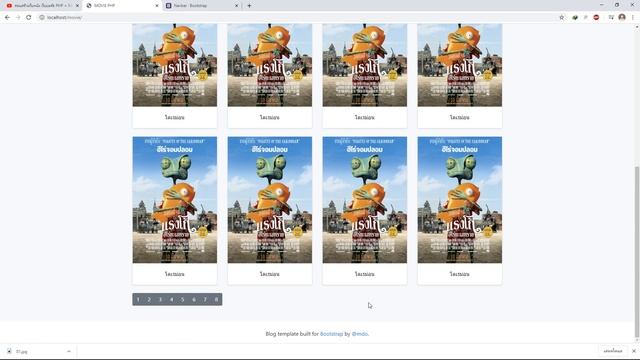
Task: Click the browser forward arrow
Action: 18,18
